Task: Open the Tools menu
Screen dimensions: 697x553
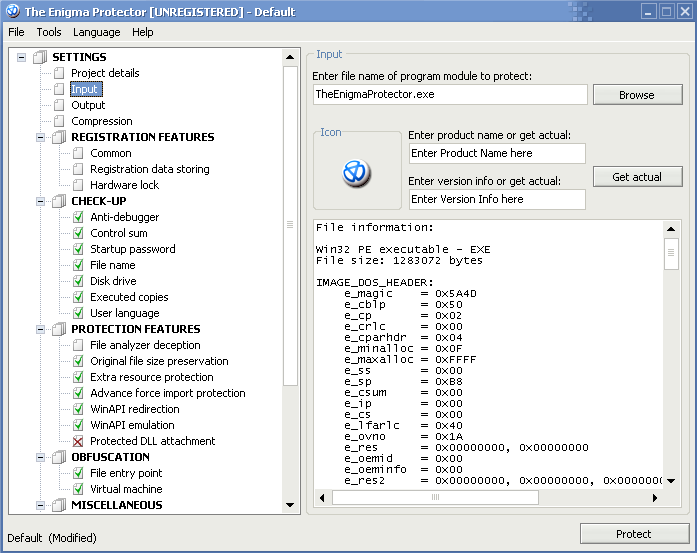Action: click(x=49, y=32)
